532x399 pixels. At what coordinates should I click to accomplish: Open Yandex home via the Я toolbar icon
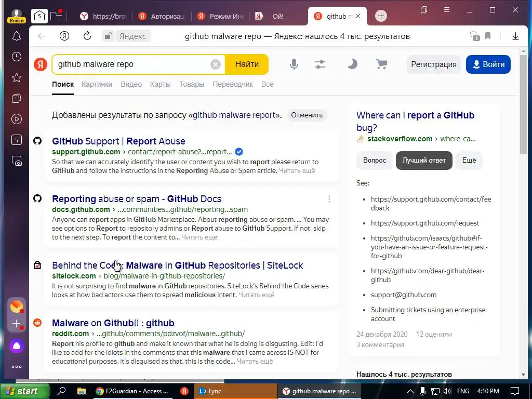[64, 36]
